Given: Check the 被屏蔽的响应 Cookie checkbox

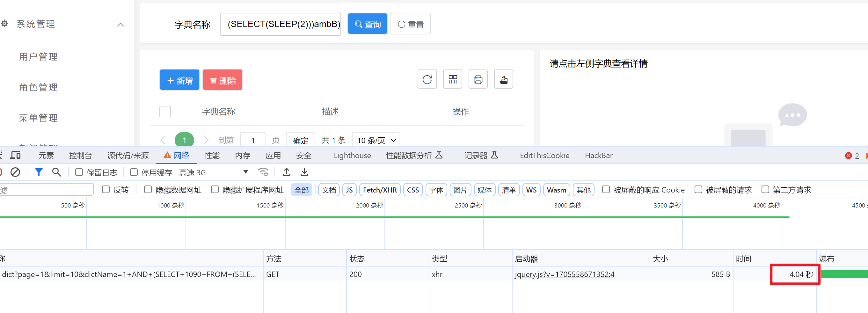Looking at the screenshot, I should click(606, 189).
